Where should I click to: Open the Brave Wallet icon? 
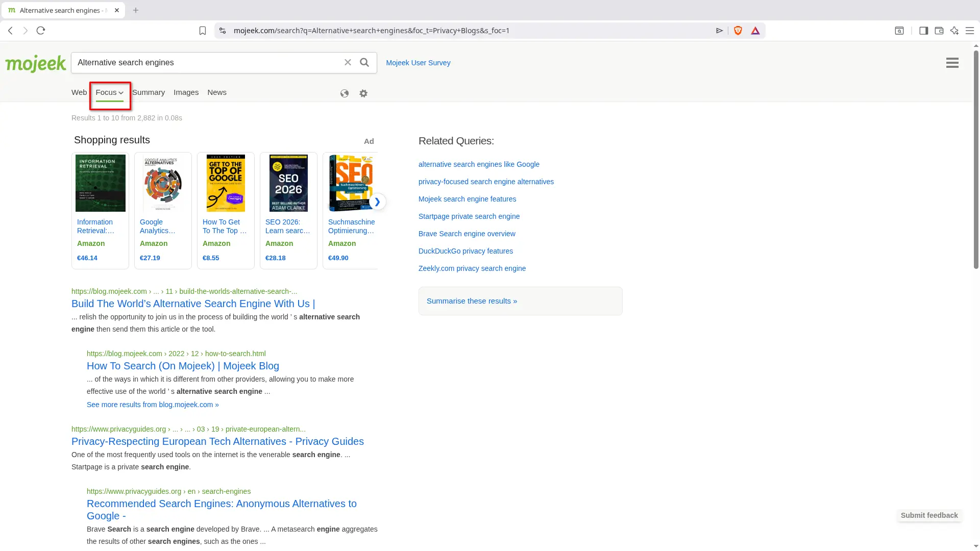pyautogui.click(x=939, y=31)
